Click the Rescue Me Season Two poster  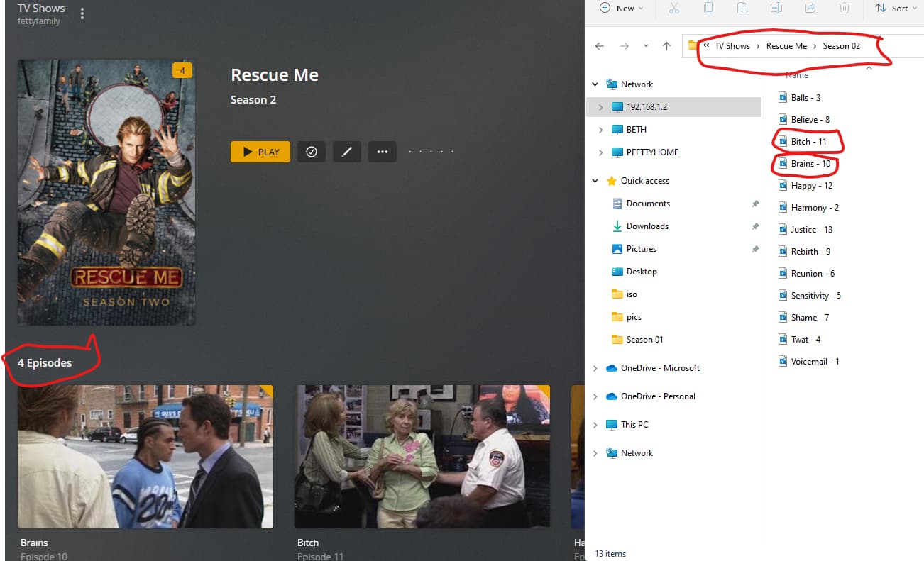(x=106, y=192)
